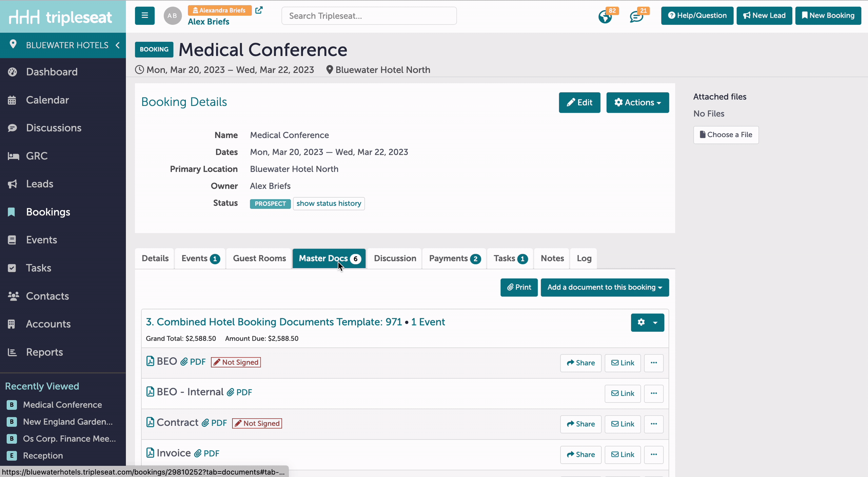868x477 pixels.
Task: Click the Contacts sidebar people icon
Action: click(x=13, y=296)
